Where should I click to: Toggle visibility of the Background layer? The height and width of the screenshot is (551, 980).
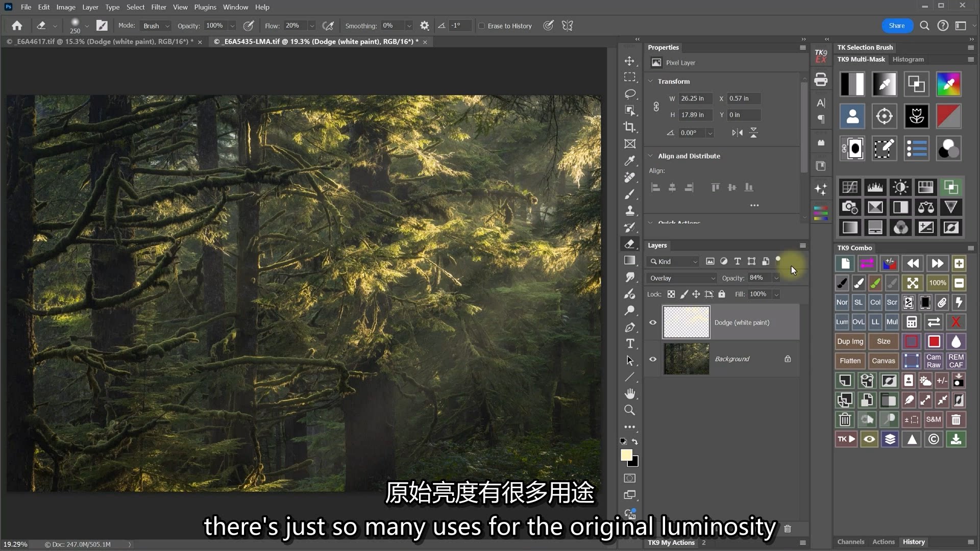pyautogui.click(x=653, y=359)
